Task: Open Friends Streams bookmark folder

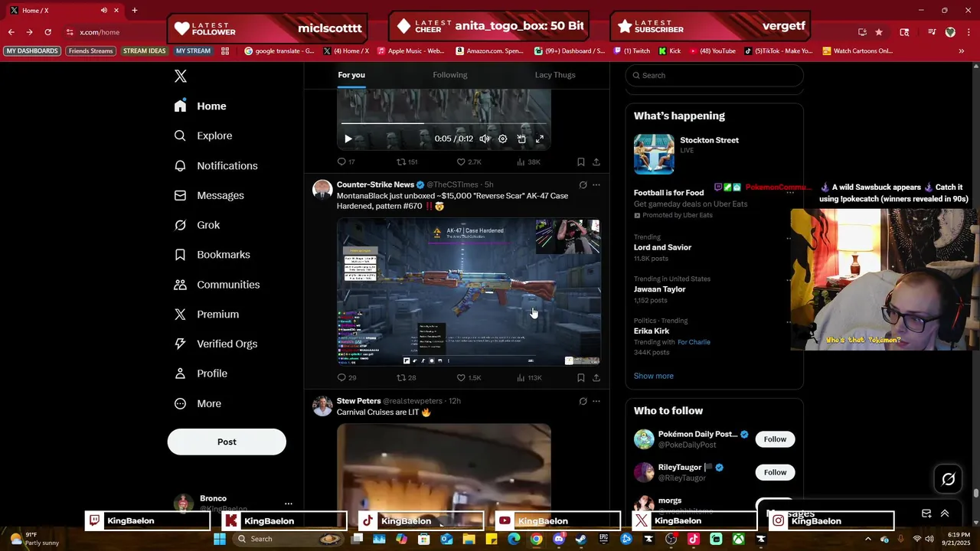Action: pyautogui.click(x=90, y=51)
